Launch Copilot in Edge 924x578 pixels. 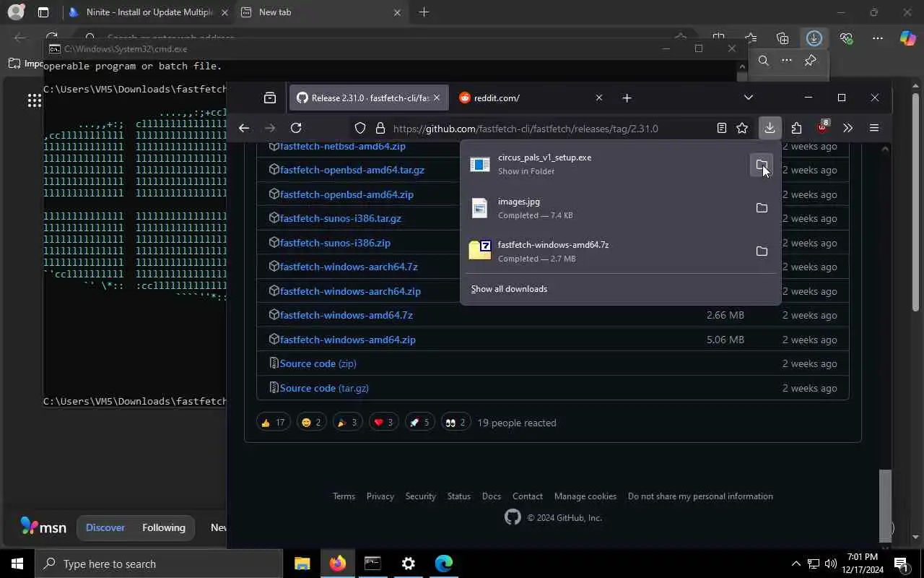pyautogui.click(x=908, y=38)
